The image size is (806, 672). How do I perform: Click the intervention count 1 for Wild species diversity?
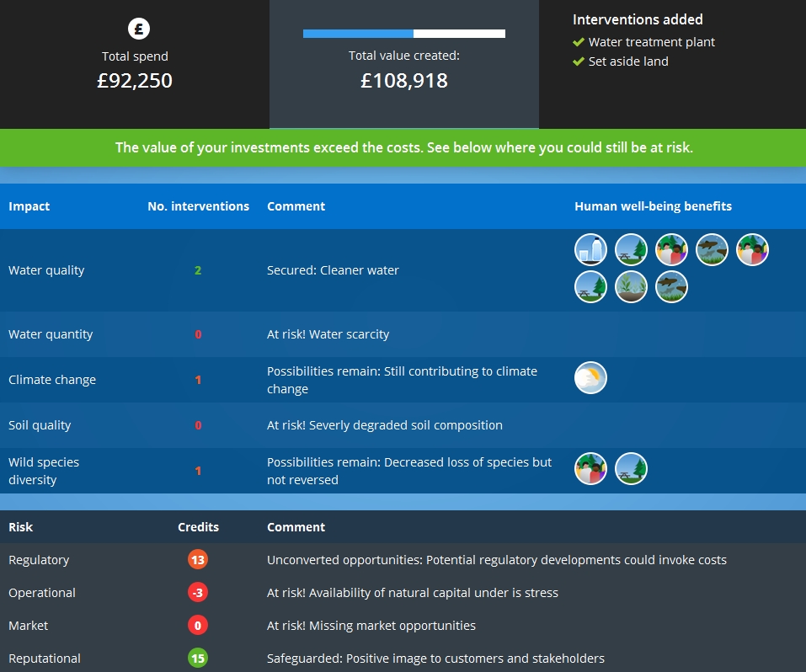coord(198,471)
